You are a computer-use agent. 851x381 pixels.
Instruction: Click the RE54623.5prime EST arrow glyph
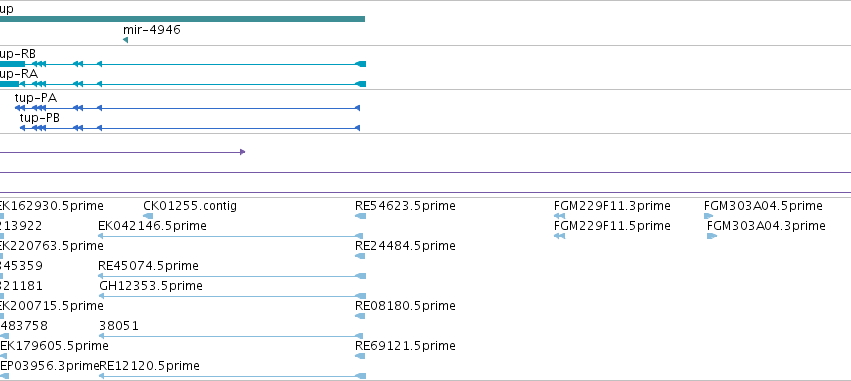360,216
